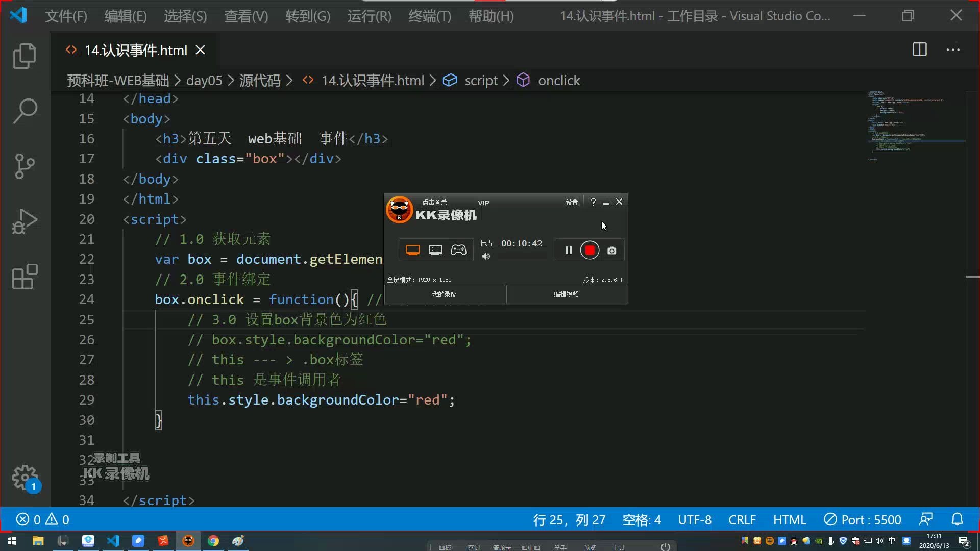Toggle the desktop capture mode button
The height and width of the screenshot is (551, 980).
(412, 249)
